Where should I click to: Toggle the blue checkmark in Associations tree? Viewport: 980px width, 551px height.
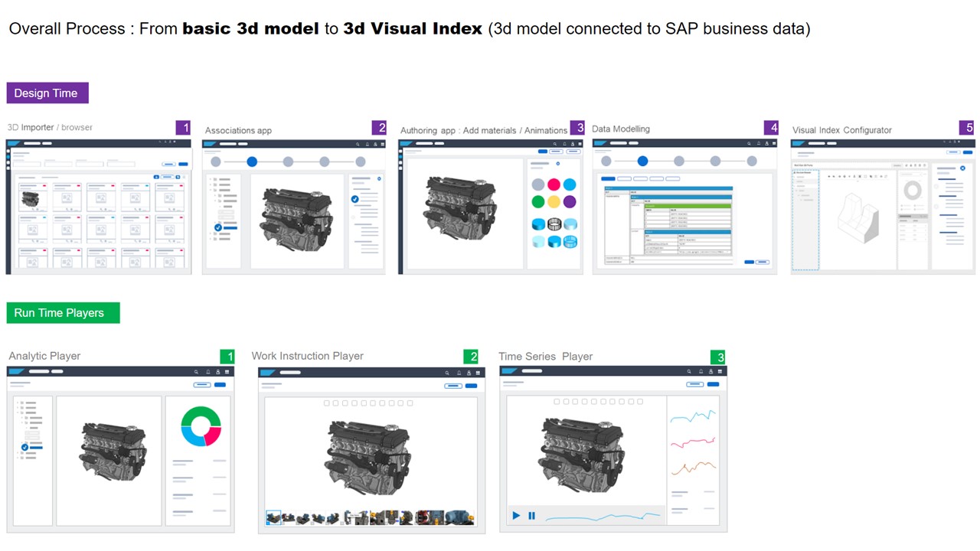[218, 227]
